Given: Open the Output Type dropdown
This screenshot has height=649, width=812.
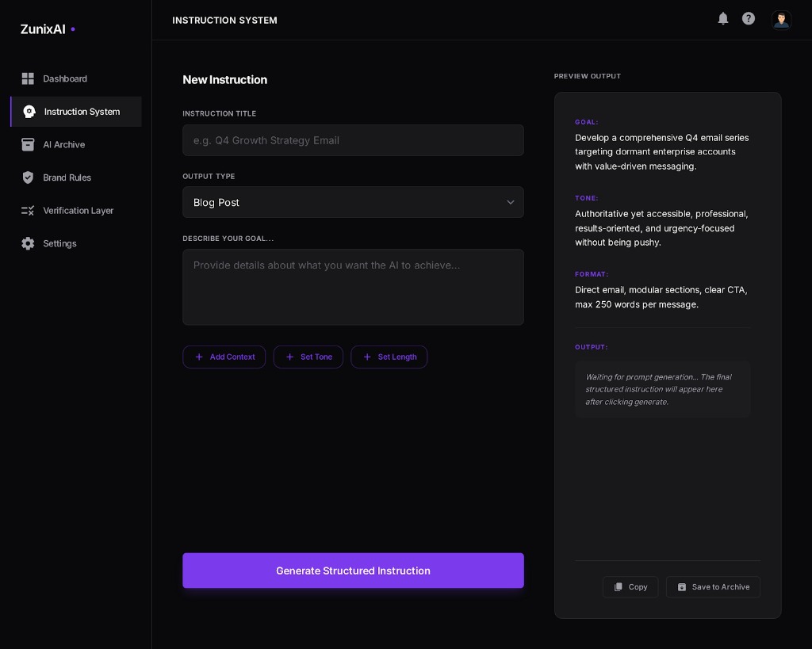Looking at the screenshot, I should click(x=353, y=202).
